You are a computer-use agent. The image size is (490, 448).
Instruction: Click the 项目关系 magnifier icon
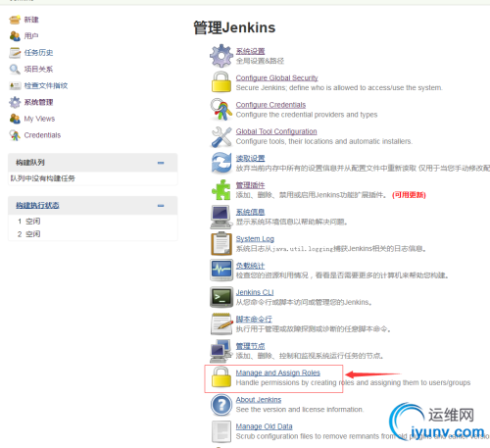tap(15, 70)
